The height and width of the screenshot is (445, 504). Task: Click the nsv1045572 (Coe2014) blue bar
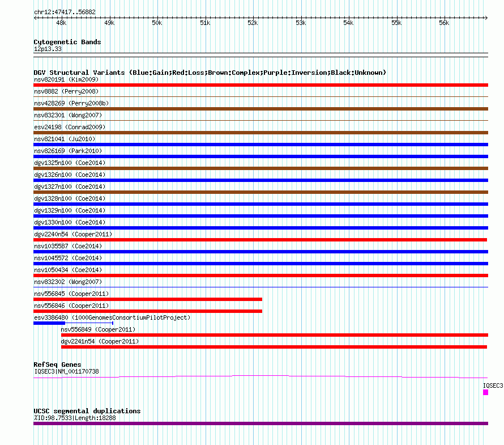260,264
